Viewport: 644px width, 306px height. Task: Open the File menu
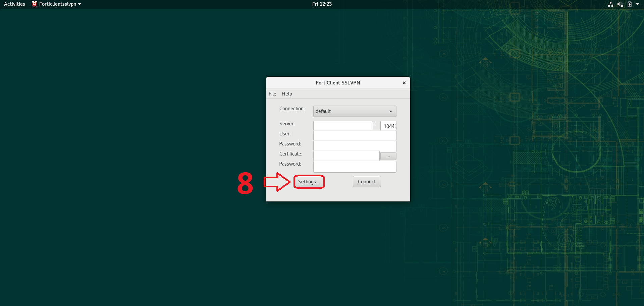tap(272, 94)
